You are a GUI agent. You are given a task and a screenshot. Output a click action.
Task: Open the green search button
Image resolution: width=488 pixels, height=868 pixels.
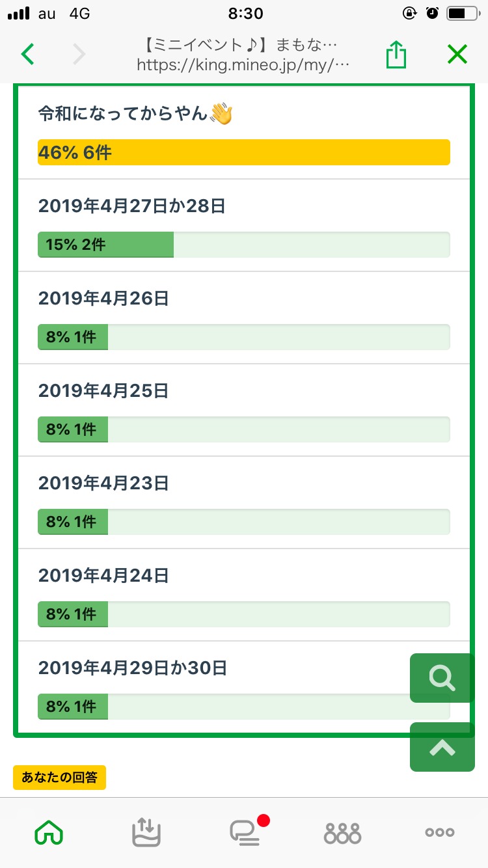(442, 678)
